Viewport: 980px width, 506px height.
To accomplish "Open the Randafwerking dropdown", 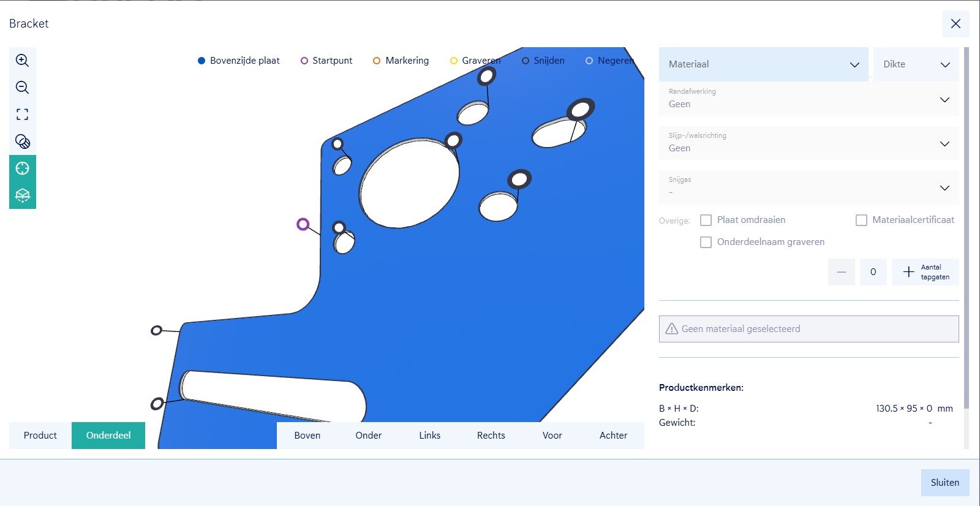I will point(809,99).
